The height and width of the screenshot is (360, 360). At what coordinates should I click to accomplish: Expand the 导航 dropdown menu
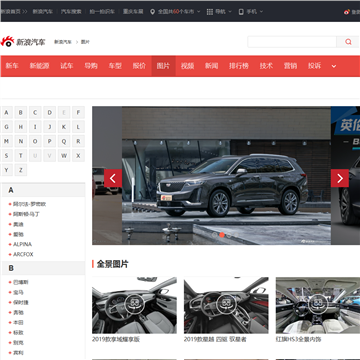pyautogui.click(x=230, y=12)
